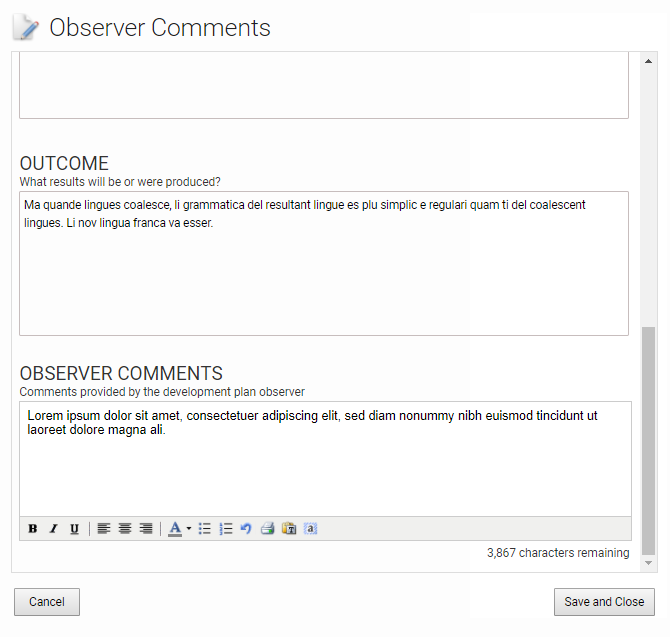Insert a numbered list
Screen dimensions: 670x637
click(x=226, y=528)
